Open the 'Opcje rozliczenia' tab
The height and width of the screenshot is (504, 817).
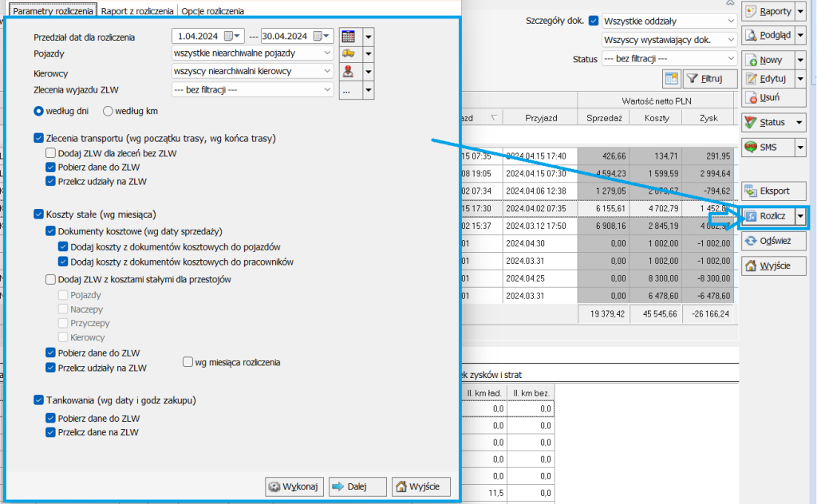point(212,11)
